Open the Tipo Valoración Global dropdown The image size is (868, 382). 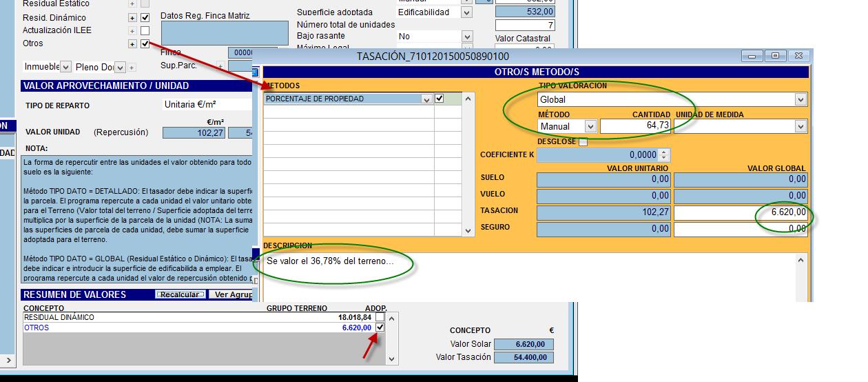point(800,100)
